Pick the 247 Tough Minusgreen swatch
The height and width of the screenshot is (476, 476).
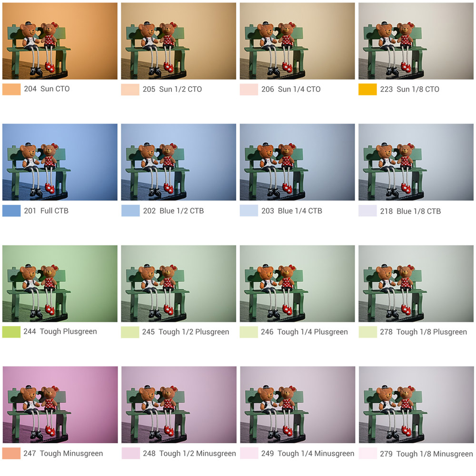tap(11, 453)
